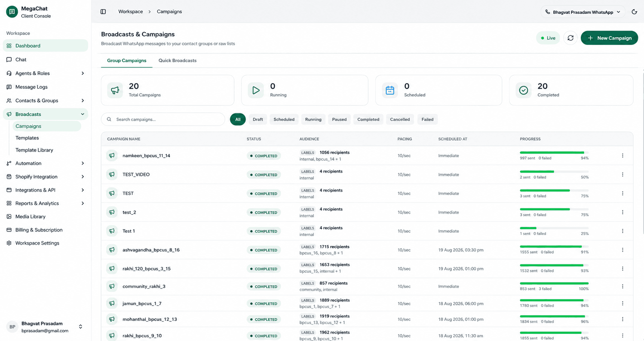Image resolution: width=644 pixels, height=341 pixels.
Task: Open the Bhagvat Prasadam user menu
Action: coord(46,327)
